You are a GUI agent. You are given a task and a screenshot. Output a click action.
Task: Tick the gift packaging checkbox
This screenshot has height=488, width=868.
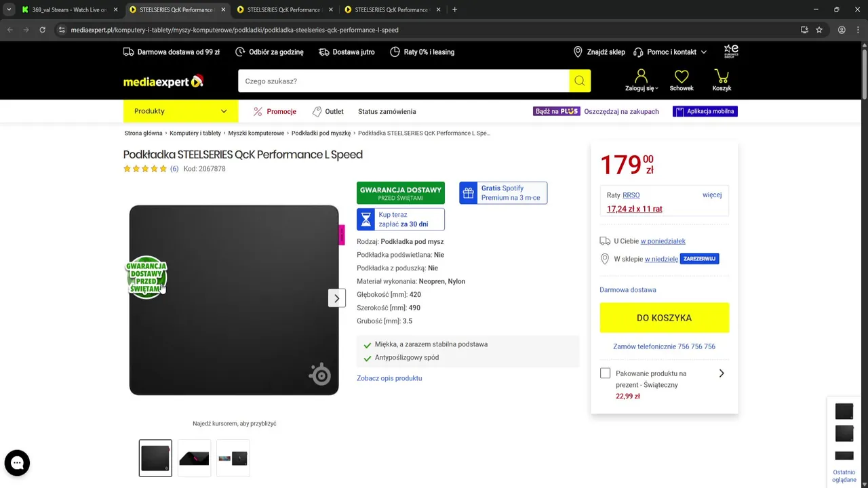point(606,373)
